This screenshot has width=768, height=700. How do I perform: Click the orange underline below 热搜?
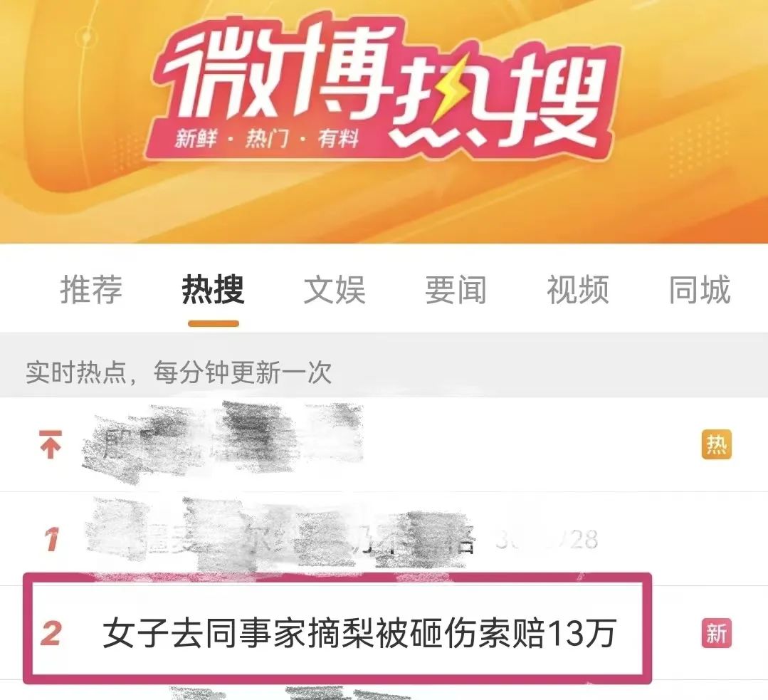click(214, 323)
